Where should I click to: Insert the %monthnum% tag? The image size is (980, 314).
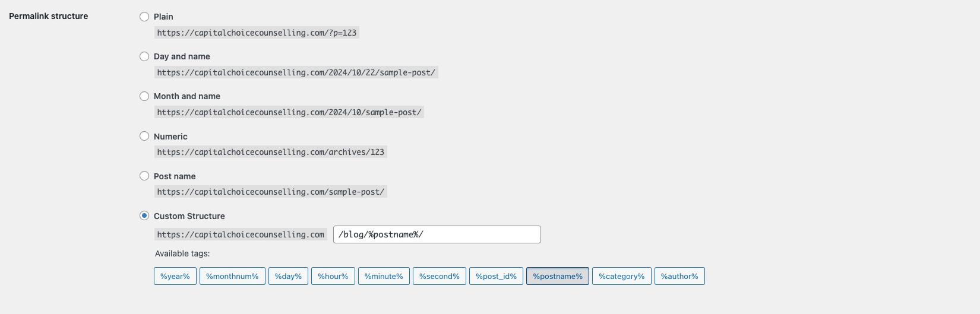click(232, 277)
